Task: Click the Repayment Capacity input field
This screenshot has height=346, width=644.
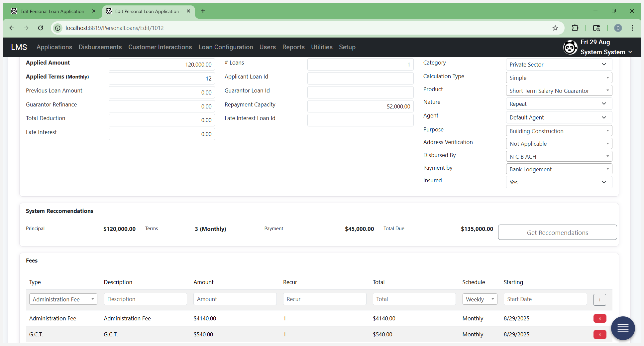Action: click(x=360, y=106)
